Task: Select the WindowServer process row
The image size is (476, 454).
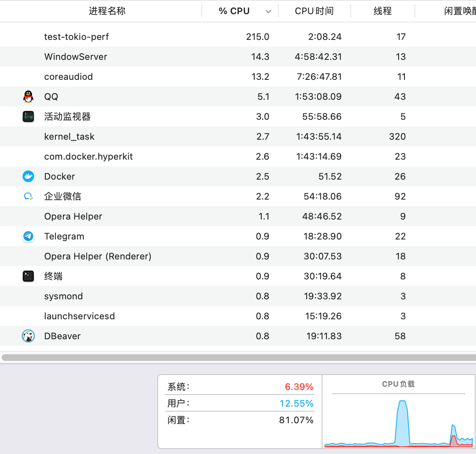Action: [x=238, y=57]
